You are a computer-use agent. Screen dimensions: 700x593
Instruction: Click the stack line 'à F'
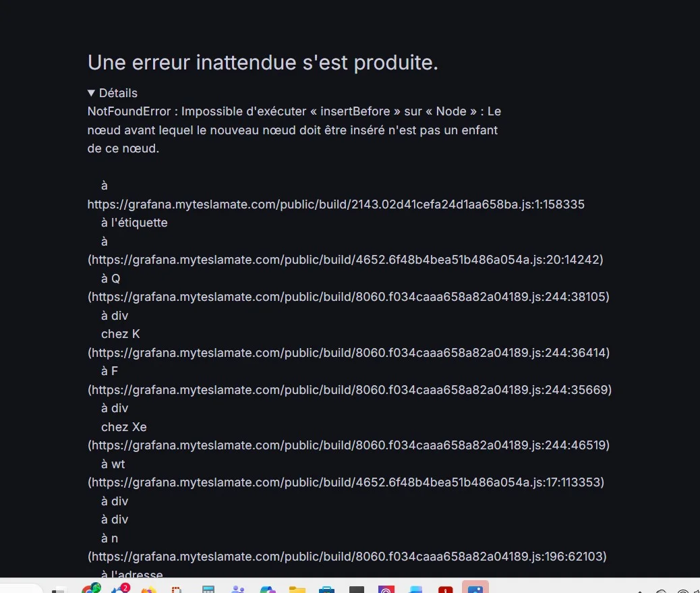click(110, 371)
